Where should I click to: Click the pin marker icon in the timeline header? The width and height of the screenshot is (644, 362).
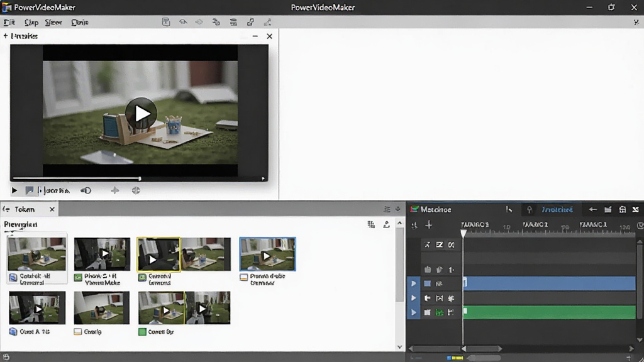(x=530, y=210)
